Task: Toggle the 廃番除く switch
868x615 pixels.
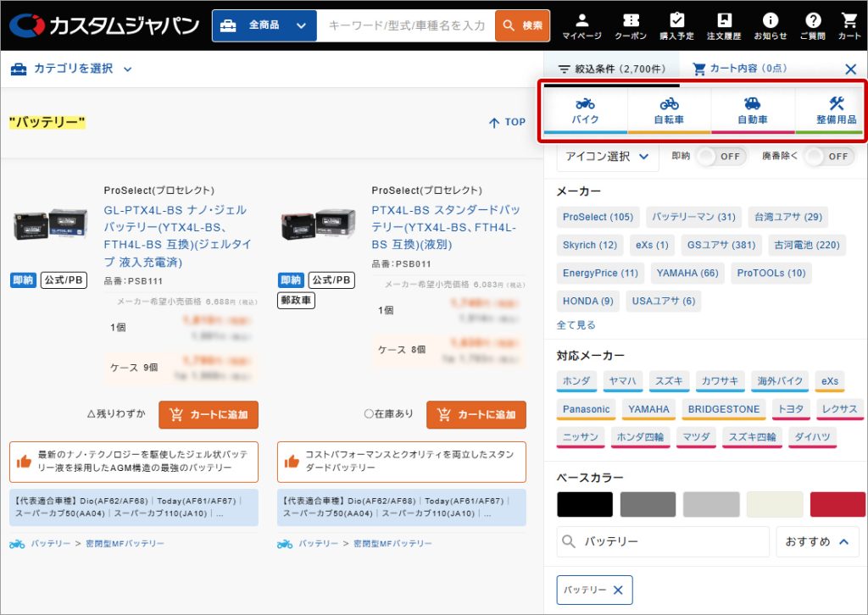Action: (829, 157)
